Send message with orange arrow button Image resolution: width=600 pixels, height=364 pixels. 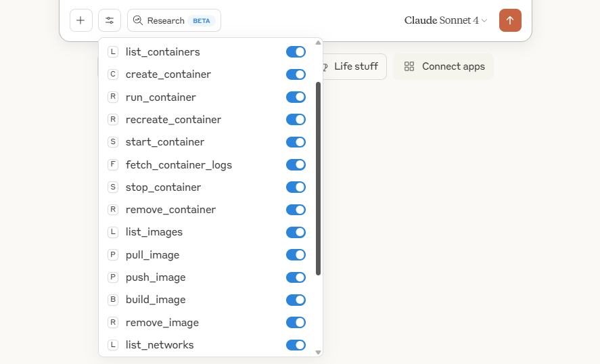click(x=510, y=20)
